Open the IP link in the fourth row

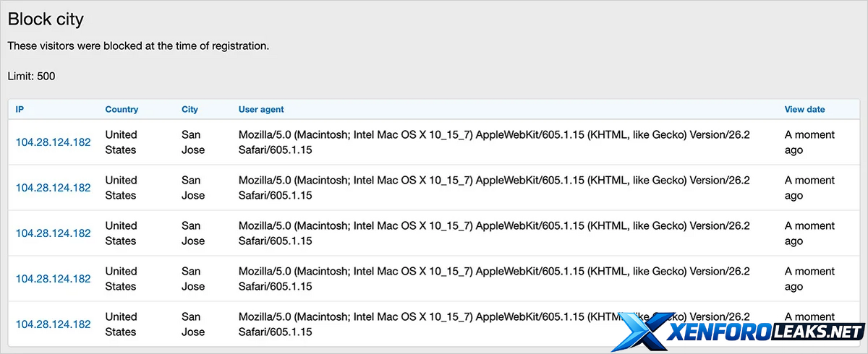[54, 279]
